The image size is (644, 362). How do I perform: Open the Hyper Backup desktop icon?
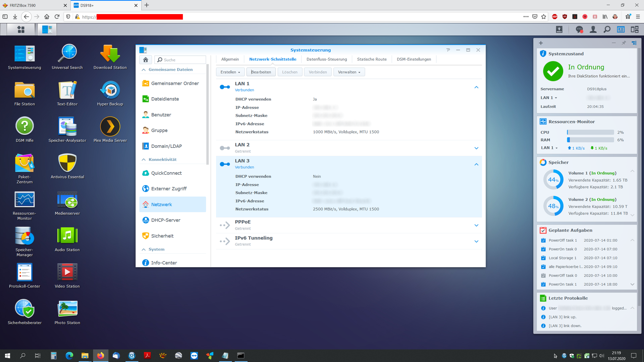[x=110, y=90]
